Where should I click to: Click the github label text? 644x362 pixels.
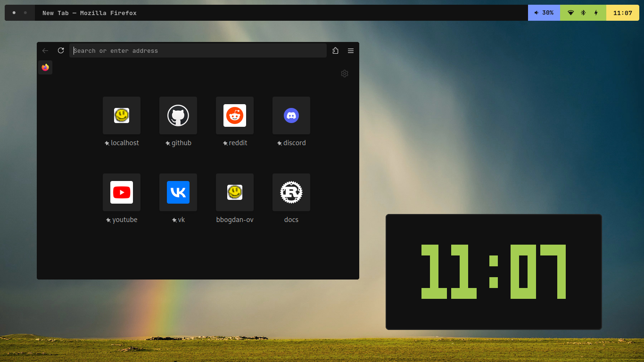pos(182,143)
